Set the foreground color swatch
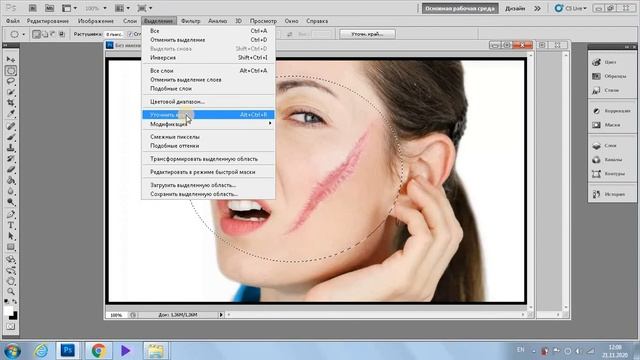Image resolution: width=640 pixels, height=360 pixels. click(x=8, y=311)
